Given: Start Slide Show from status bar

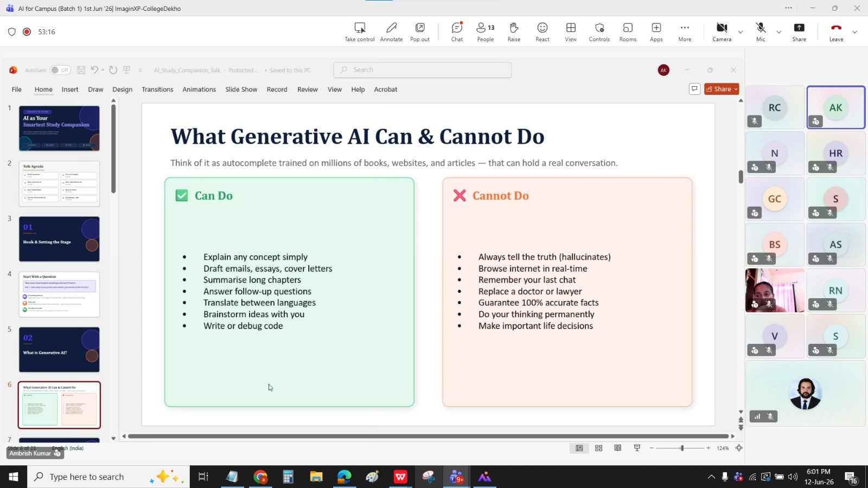Looking at the screenshot, I should [x=637, y=448].
